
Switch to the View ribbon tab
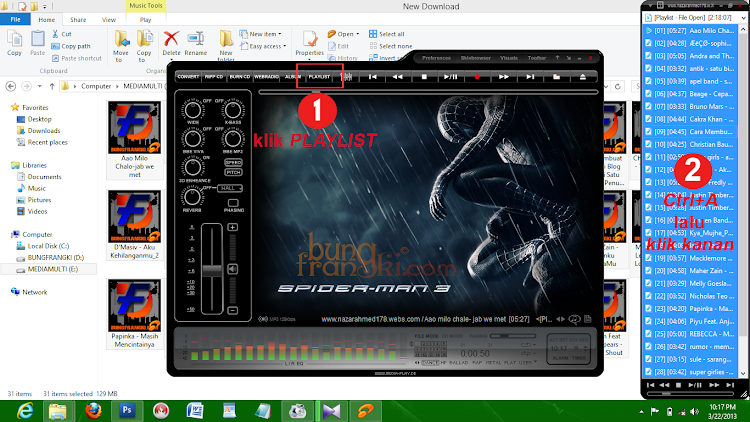109,20
